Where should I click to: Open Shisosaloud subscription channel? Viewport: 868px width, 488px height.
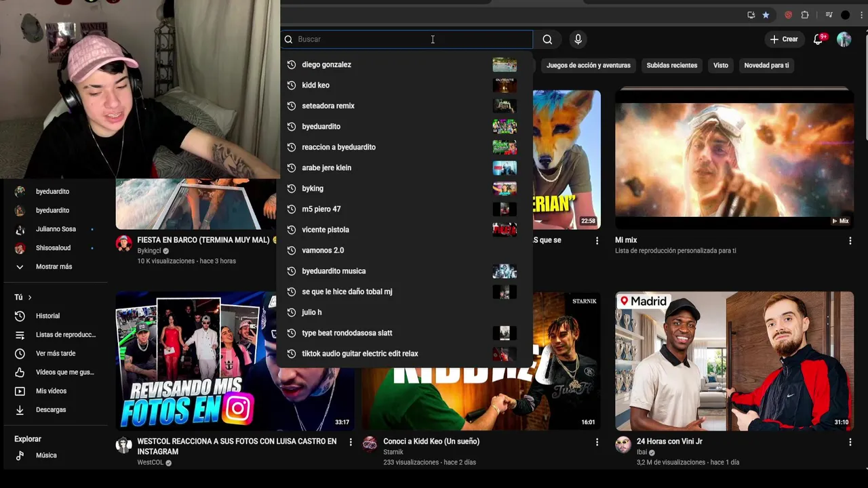tap(54, 248)
